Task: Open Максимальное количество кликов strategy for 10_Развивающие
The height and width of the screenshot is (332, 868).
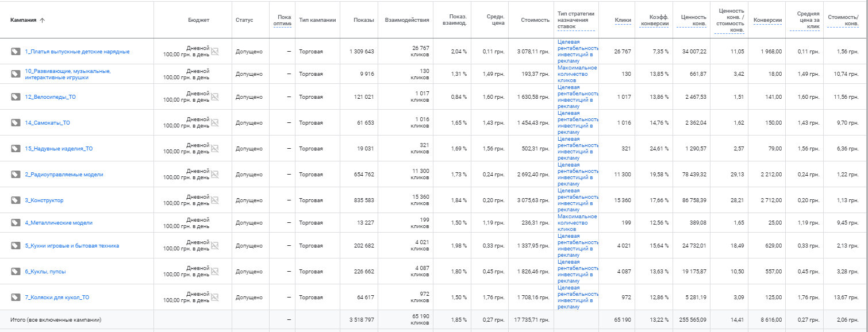Action: [x=577, y=74]
